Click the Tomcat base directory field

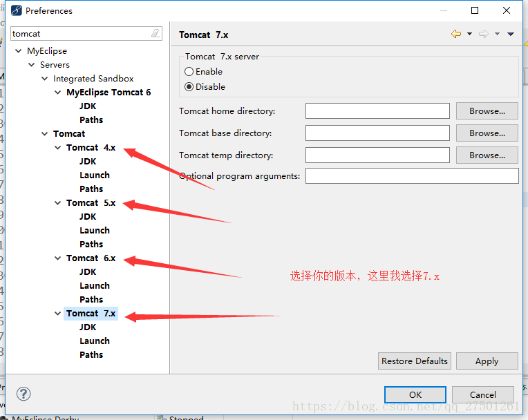tap(377, 133)
